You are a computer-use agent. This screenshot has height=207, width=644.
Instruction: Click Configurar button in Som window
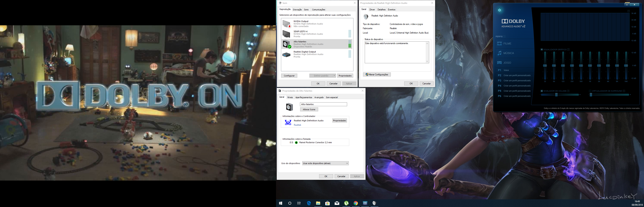[289, 76]
